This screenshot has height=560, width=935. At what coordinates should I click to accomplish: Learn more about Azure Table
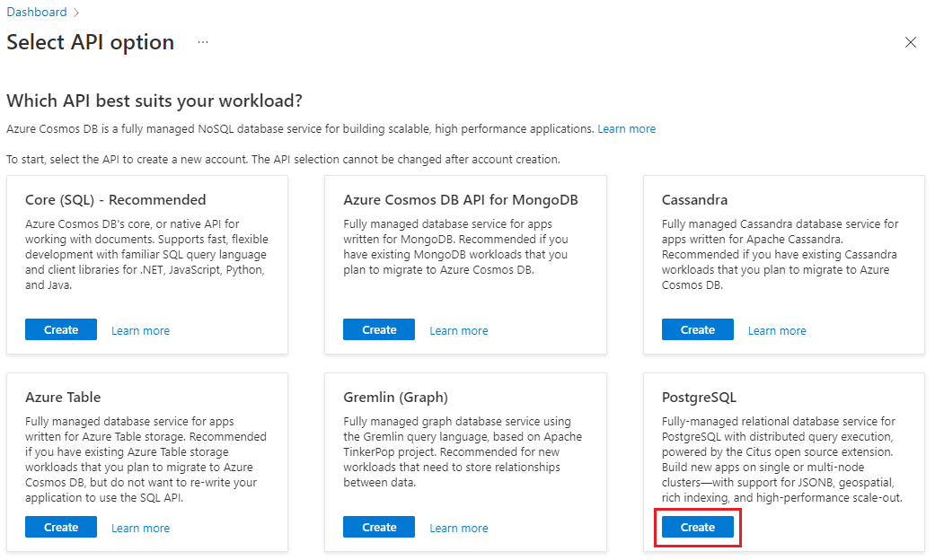click(x=140, y=528)
